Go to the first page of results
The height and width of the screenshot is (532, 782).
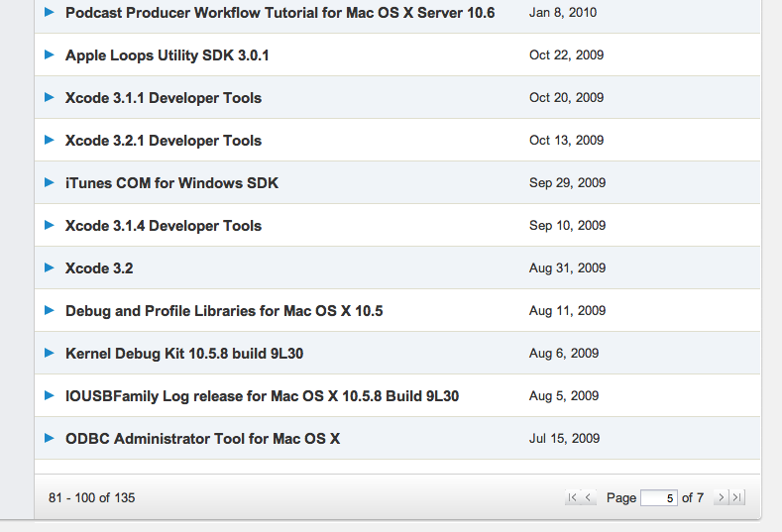572,497
